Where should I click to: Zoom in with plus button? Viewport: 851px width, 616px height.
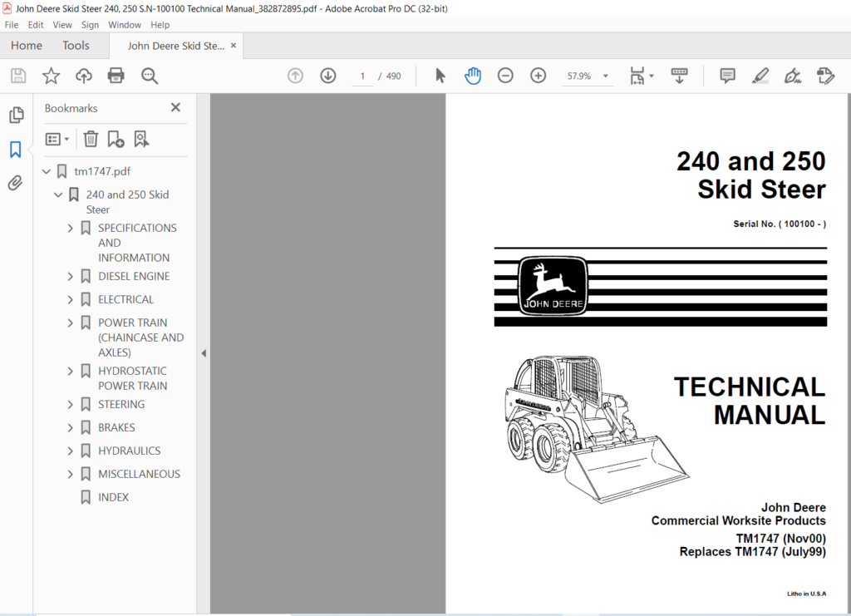point(538,76)
